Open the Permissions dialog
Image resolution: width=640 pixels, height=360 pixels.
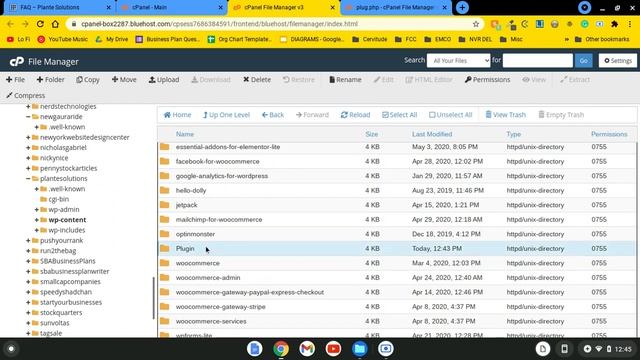click(487, 80)
